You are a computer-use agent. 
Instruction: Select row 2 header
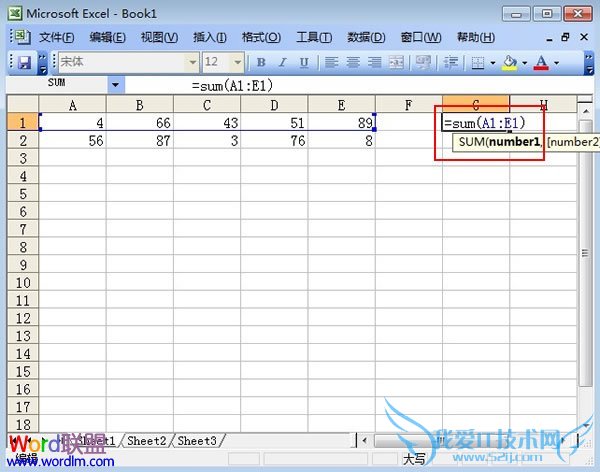[x=23, y=140]
